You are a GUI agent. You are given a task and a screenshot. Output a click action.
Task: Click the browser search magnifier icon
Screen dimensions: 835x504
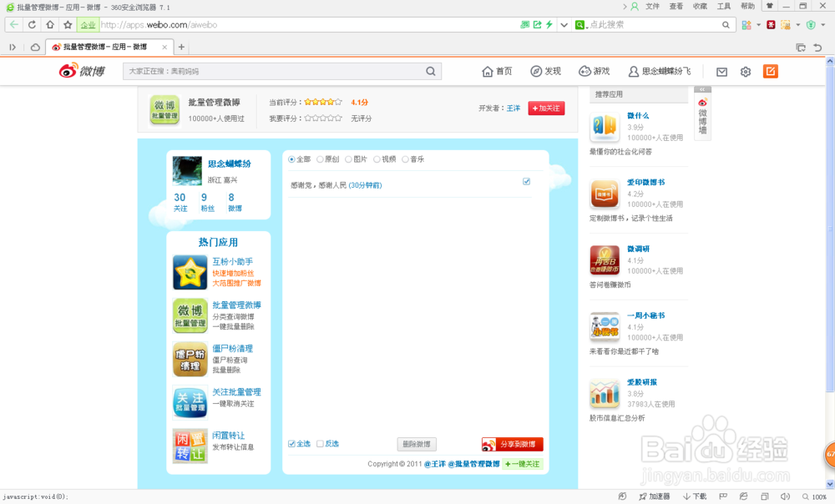pos(726,24)
